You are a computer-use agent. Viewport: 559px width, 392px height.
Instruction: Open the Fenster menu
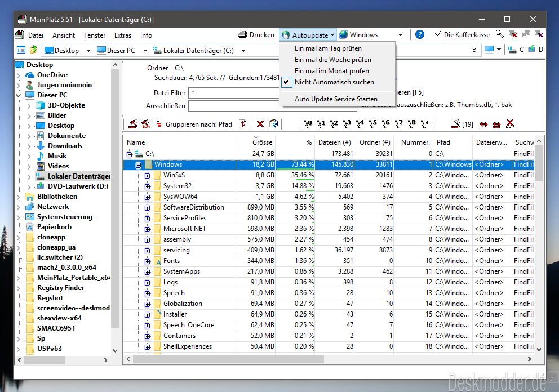[x=95, y=35]
